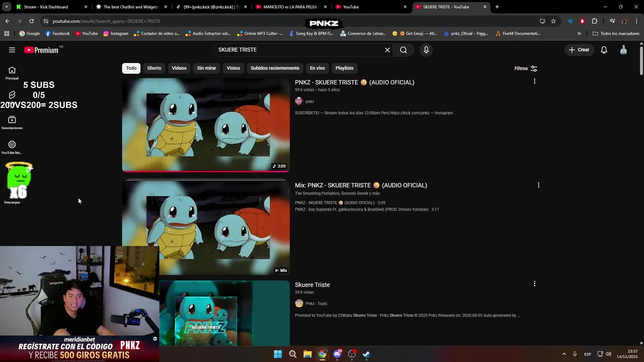Viewport: 644px width, 362px height.
Task: Select the Vistos filter chip
Action: coord(233,68)
